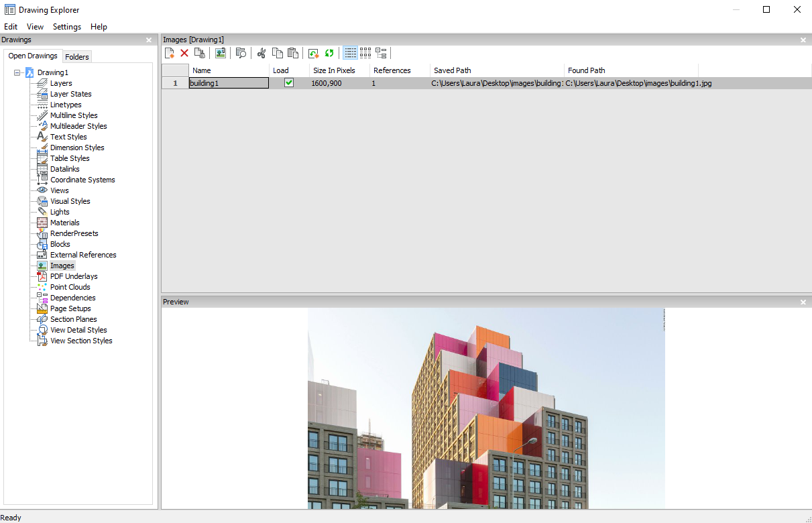Click the Size In Pixels column header
The image size is (812, 523).
[334, 70]
